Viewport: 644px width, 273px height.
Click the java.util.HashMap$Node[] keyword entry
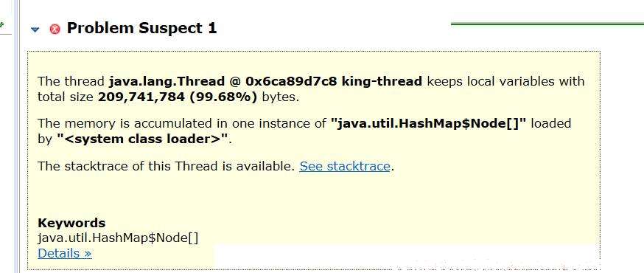click(x=118, y=238)
